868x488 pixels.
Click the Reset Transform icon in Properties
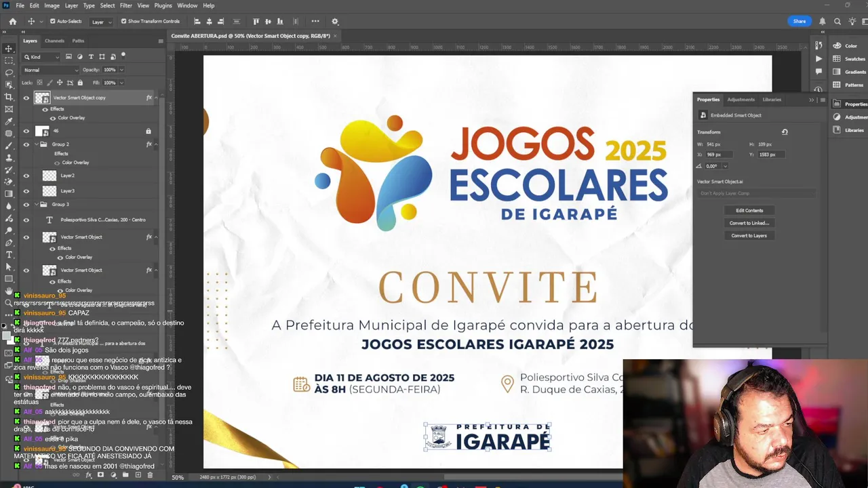pyautogui.click(x=785, y=132)
